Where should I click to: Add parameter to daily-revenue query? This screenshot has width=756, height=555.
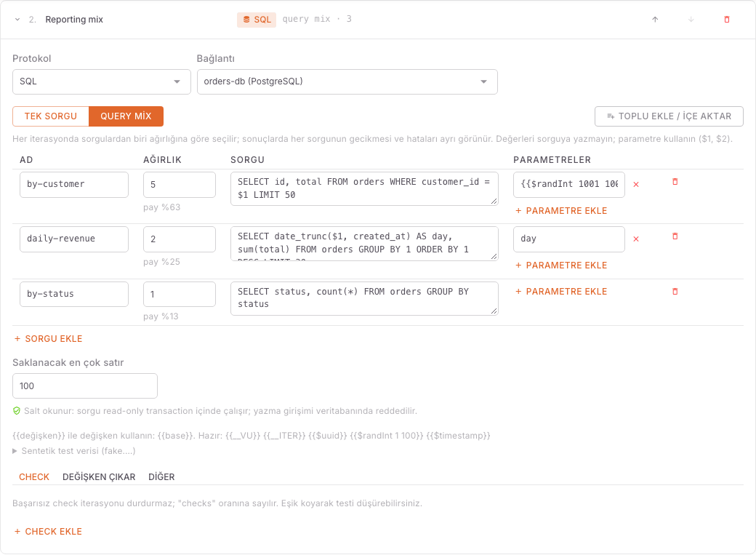[561, 265]
